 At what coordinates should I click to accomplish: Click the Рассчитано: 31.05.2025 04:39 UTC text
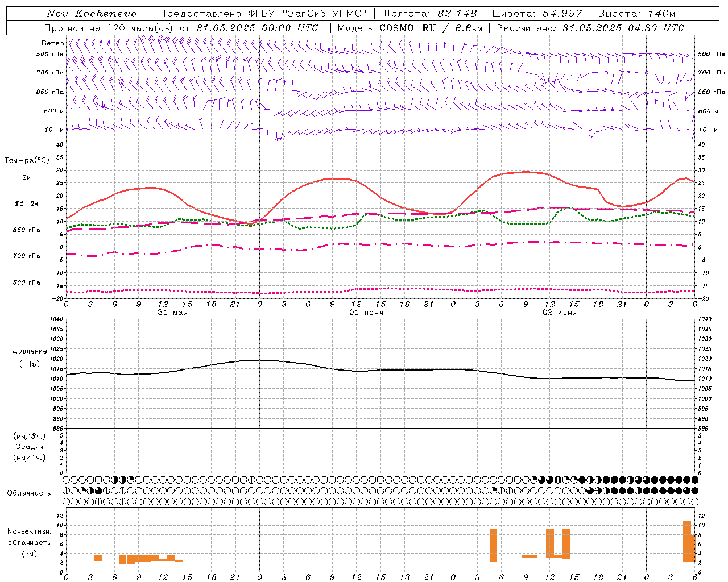590,28
